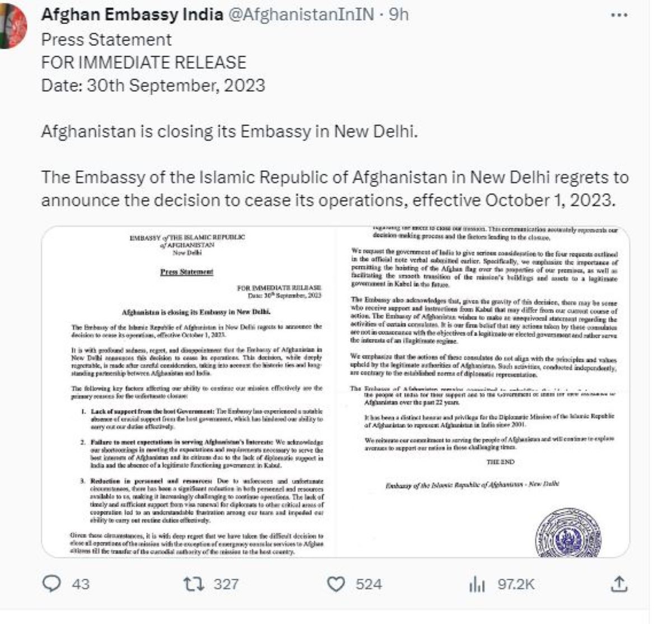
Task: Open view analytics bar chart icon
Action: click(x=477, y=585)
